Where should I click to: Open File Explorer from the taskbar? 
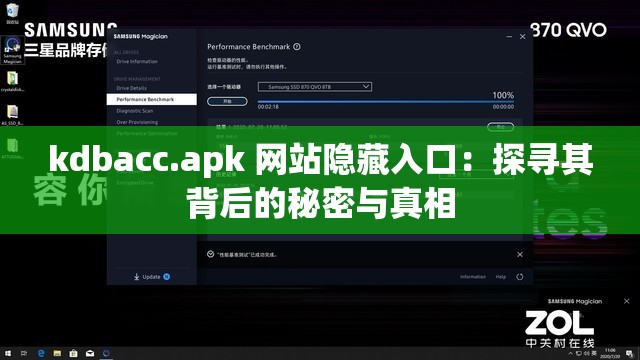pos(57,353)
